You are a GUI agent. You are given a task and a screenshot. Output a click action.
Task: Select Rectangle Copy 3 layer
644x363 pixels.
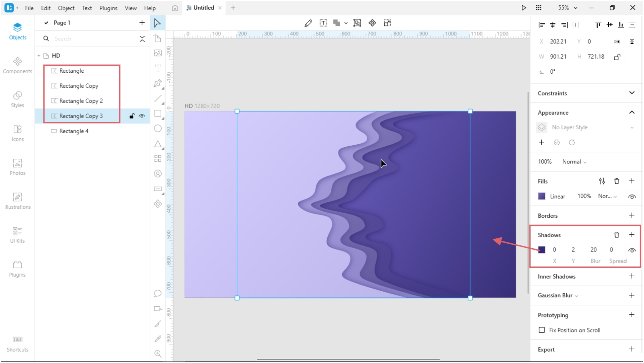tap(81, 116)
